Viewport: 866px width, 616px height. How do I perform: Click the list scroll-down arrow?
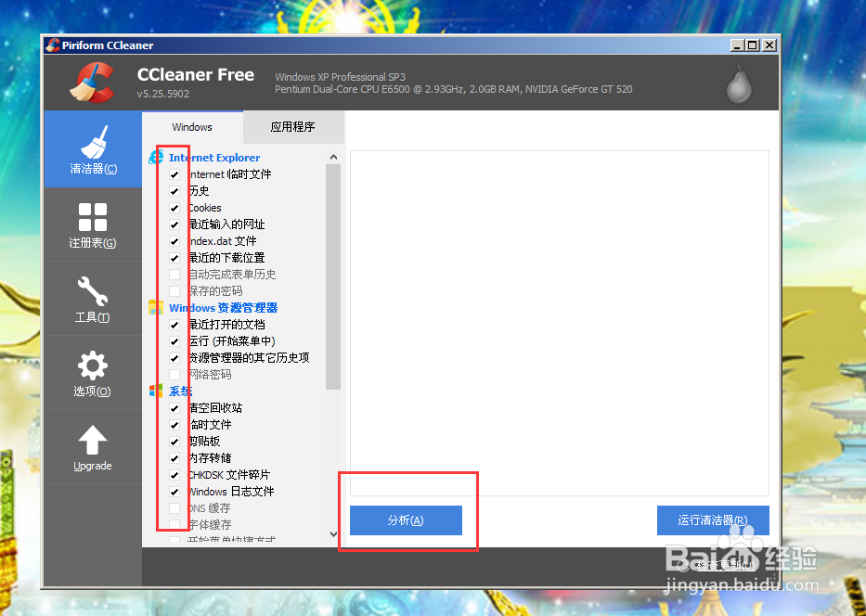click(x=333, y=533)
